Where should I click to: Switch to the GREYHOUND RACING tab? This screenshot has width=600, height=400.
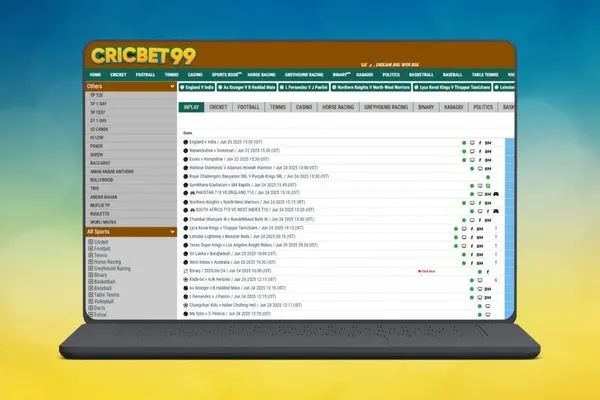(x=386, y=107)
